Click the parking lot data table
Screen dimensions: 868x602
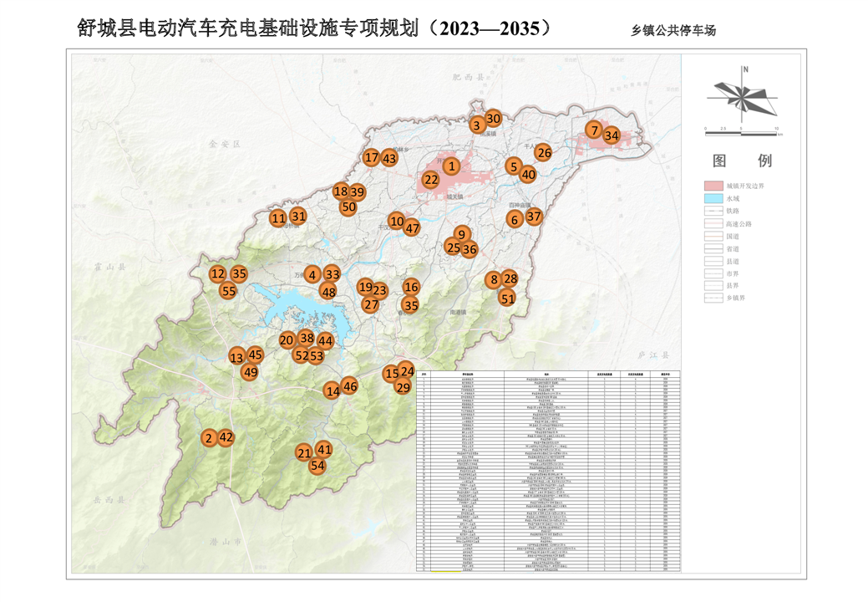[x=548, y=472]
